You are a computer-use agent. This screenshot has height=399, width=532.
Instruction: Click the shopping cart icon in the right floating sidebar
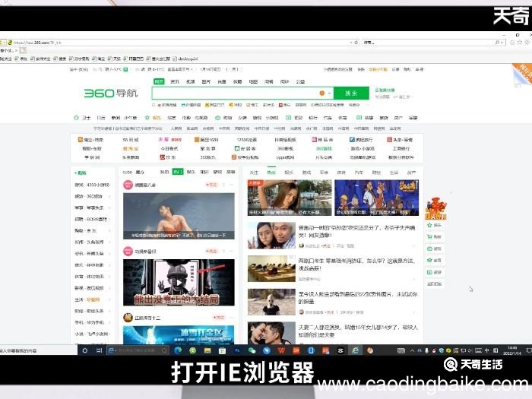(x=429, y=237)
